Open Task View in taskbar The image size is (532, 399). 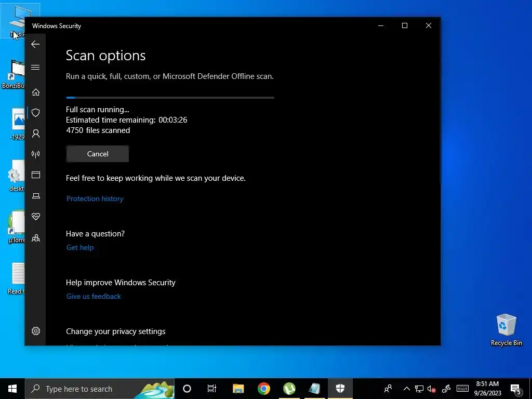coord(212,389)
